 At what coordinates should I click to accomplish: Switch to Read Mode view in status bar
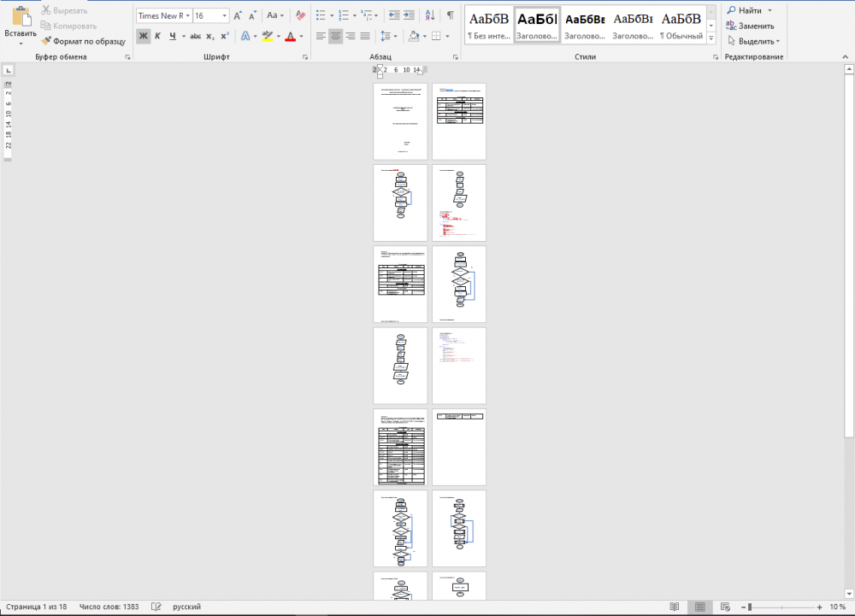pyautogui.click(x=675, y=607)
